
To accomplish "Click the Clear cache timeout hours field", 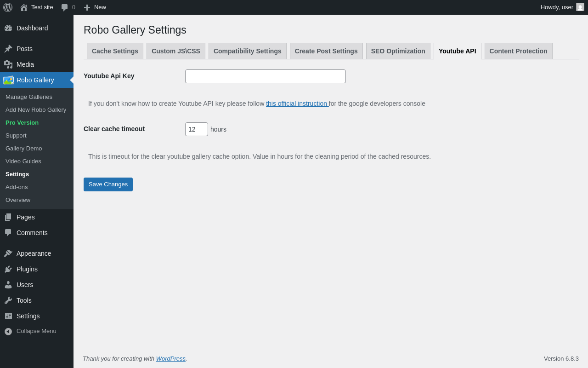I will pos(197,129).
